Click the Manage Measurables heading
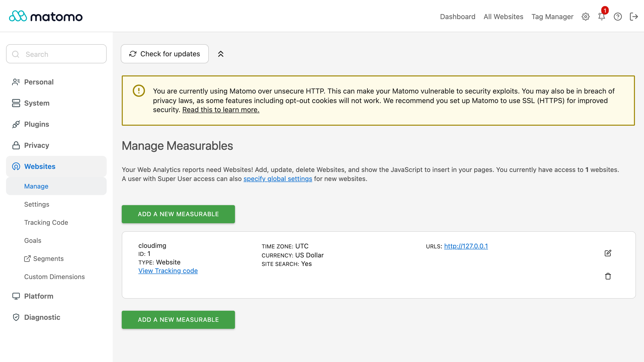This screenshot has width=644, height=362. [x=177, y=146]
